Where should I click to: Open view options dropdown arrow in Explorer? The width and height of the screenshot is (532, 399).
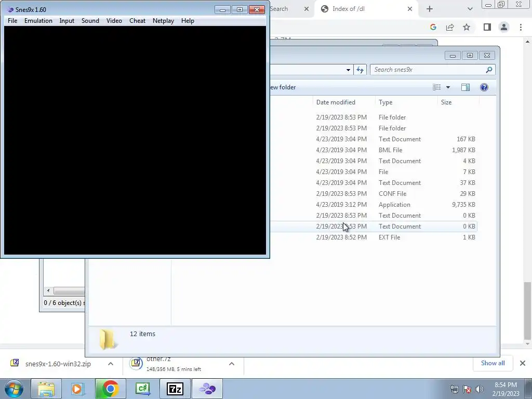(448, 87)
